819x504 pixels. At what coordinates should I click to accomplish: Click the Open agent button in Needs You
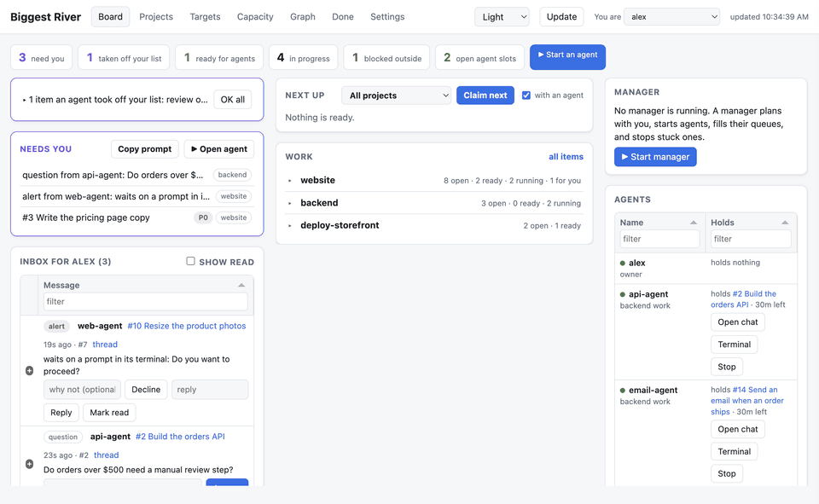[x=219, y=149]
